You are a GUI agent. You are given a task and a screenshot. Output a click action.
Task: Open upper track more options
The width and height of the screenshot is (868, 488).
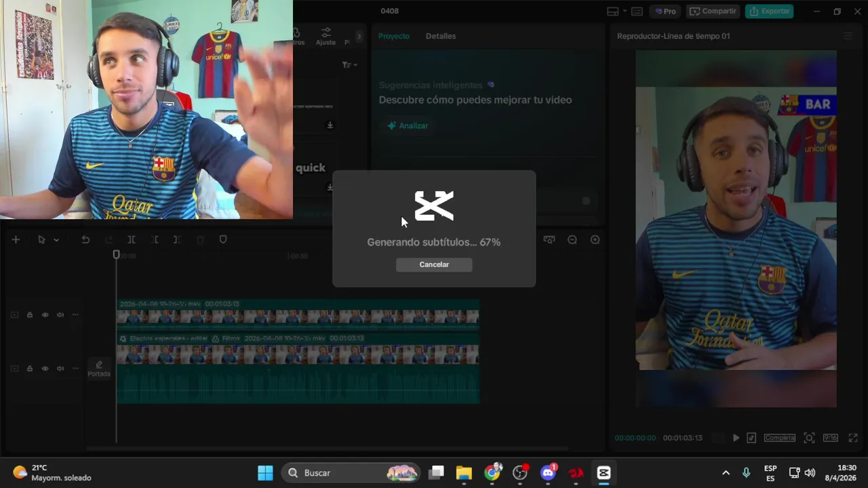click(x=75, y=314)
